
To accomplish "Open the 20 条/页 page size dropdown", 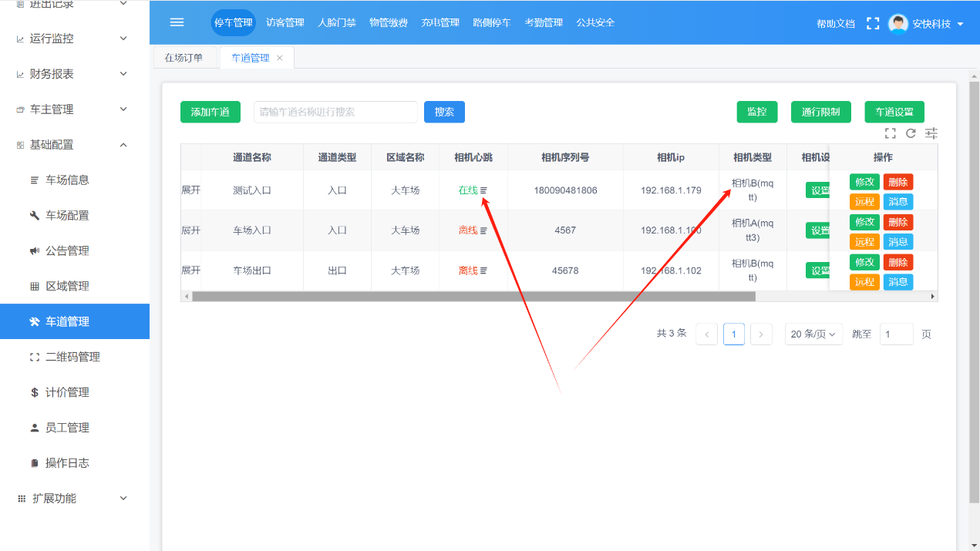I will (x=813, y=334).
